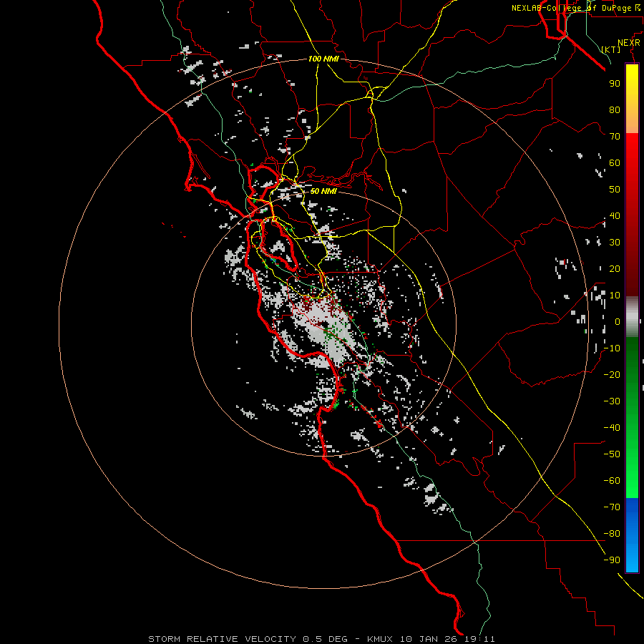The image size is (644, 644).
Task: Pick the blue band at the color bar bottom
Action: tap(632, 535)
